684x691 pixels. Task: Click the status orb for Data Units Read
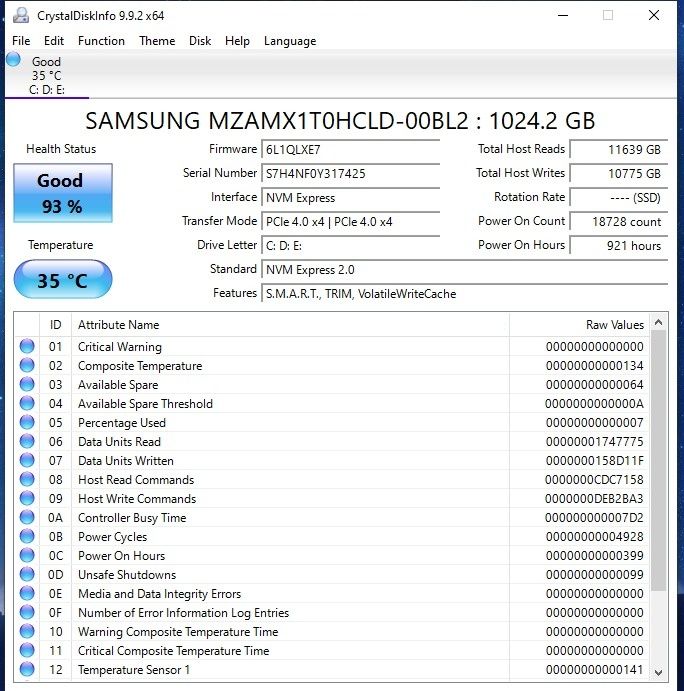tap(27, 441)
